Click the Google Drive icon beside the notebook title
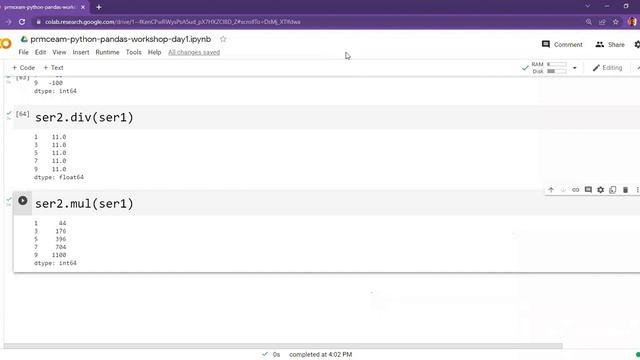Viewport: 640px width, 360px height. tap(24, 39)
